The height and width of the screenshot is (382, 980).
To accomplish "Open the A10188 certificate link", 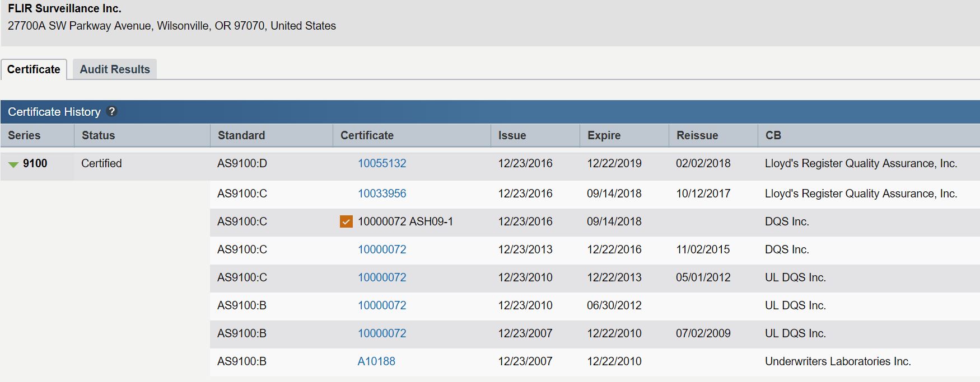I will [376, 361].
